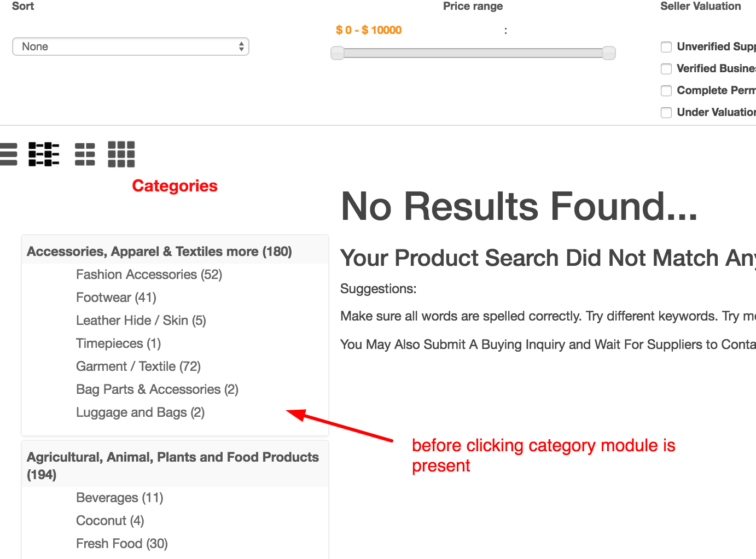Open the Fashion Accessories subcategory

pos(149,275)
